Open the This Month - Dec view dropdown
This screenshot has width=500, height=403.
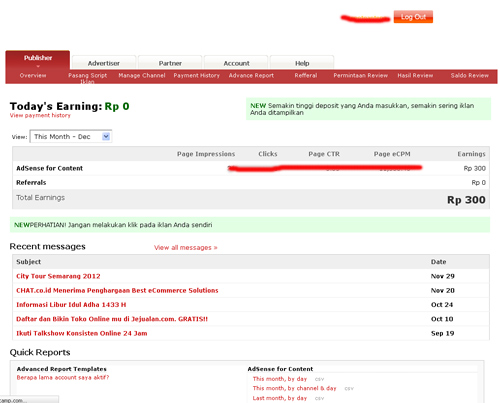71,136
